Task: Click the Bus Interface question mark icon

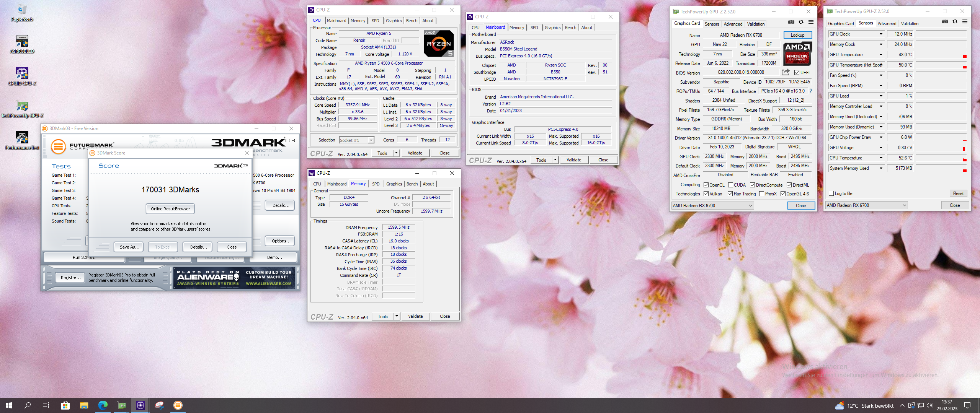Action: [x=811, y=91]
